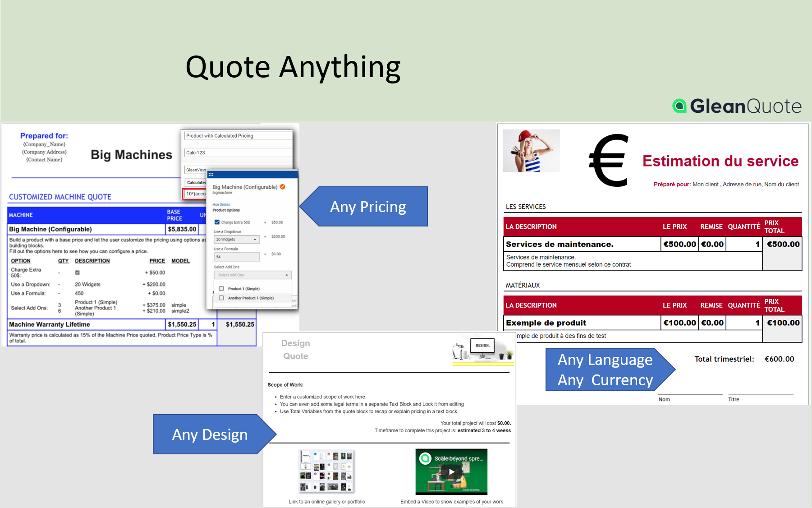Check Product 1 (Simple) in the add-ons list
Image resolution: width=812 pixels, height=508 pixels.
(221, 288)
